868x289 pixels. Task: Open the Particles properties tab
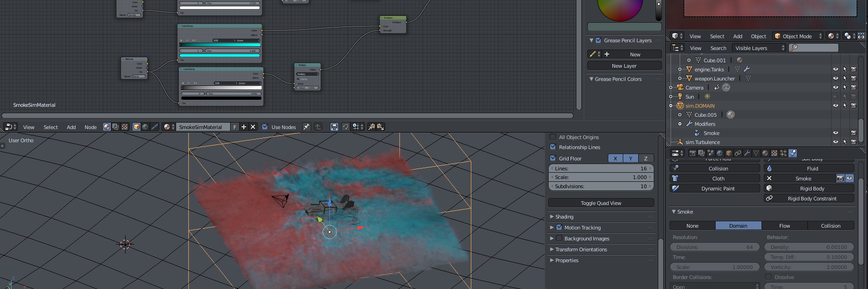coord(783,153)
